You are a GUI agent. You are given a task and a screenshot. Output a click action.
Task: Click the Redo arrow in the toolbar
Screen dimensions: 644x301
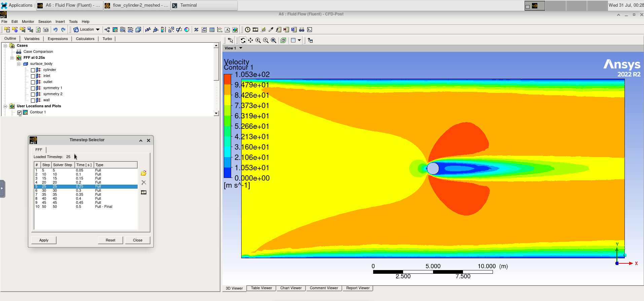[63, 30]
